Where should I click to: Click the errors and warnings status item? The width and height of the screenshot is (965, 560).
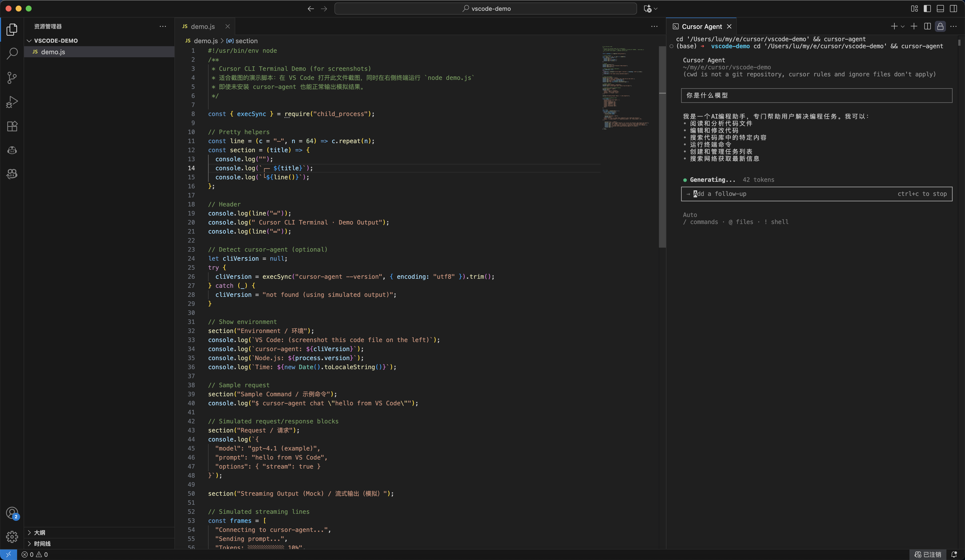(34, 554)
